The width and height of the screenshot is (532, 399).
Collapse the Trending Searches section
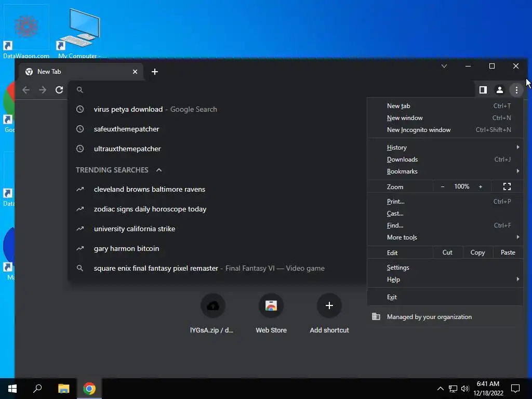(x=159, y=170)
